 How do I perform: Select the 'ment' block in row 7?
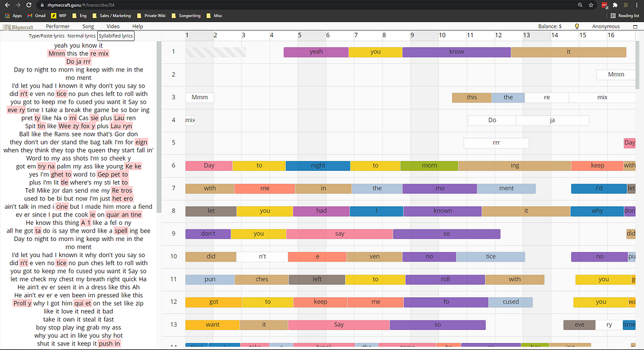pos(506,189)
